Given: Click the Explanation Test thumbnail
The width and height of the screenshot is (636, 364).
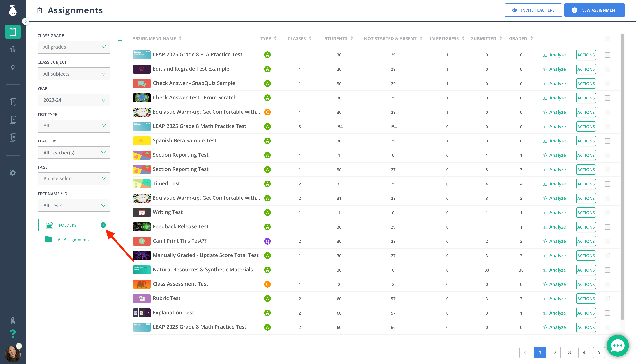Looking at the screenshot, I should point(141,313).
